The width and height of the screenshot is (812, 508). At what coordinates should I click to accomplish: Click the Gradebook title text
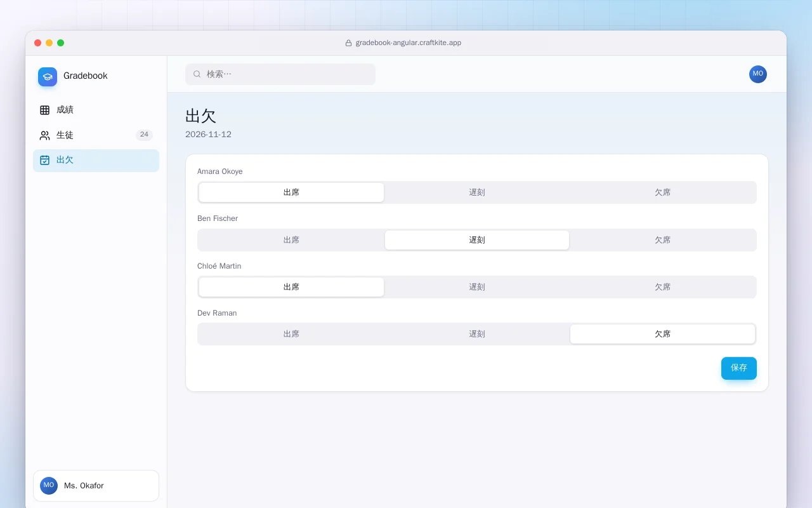click(86, 76)
